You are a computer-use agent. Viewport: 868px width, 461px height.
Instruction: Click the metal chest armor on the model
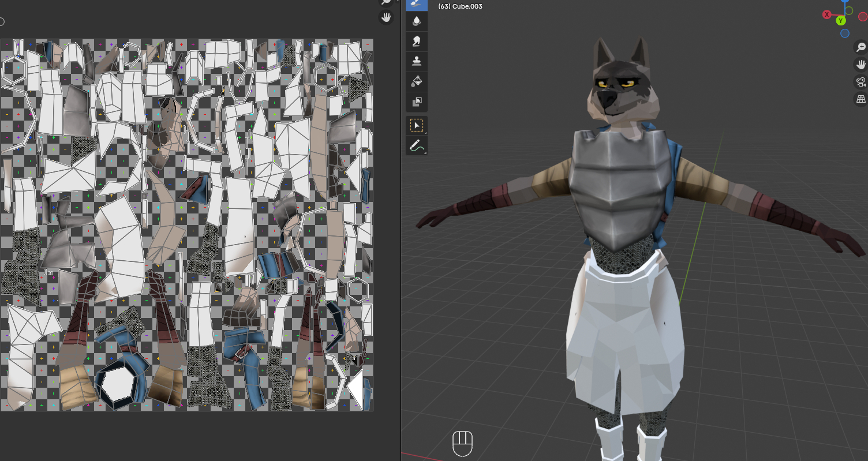[x=615, y=185]
